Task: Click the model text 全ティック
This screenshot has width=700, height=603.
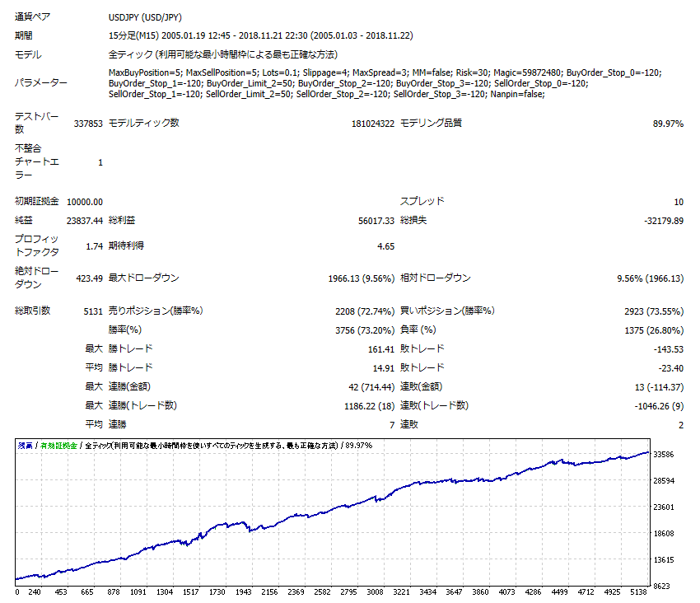Action: click(x=131, y=54)
